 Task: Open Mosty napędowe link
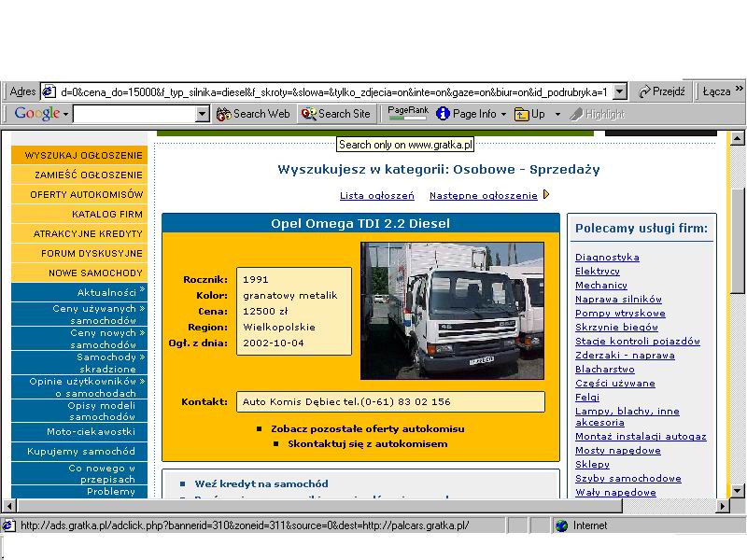(x=618, y=451)
